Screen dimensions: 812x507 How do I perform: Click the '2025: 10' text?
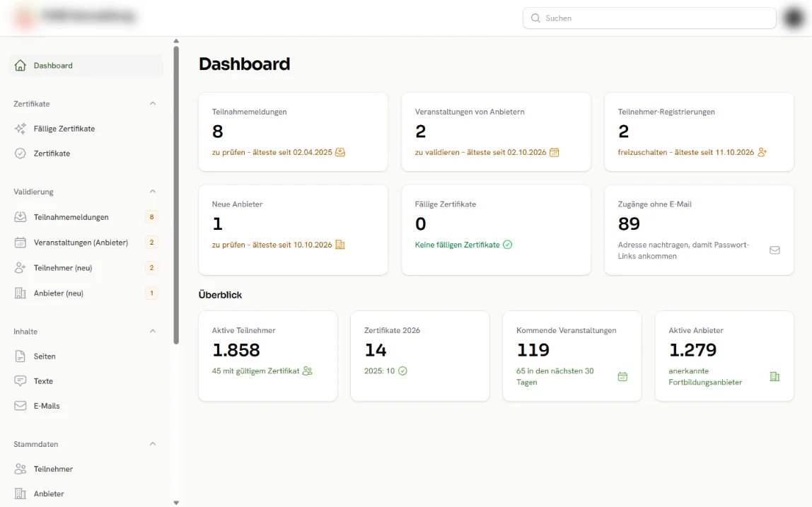[380, 371]
